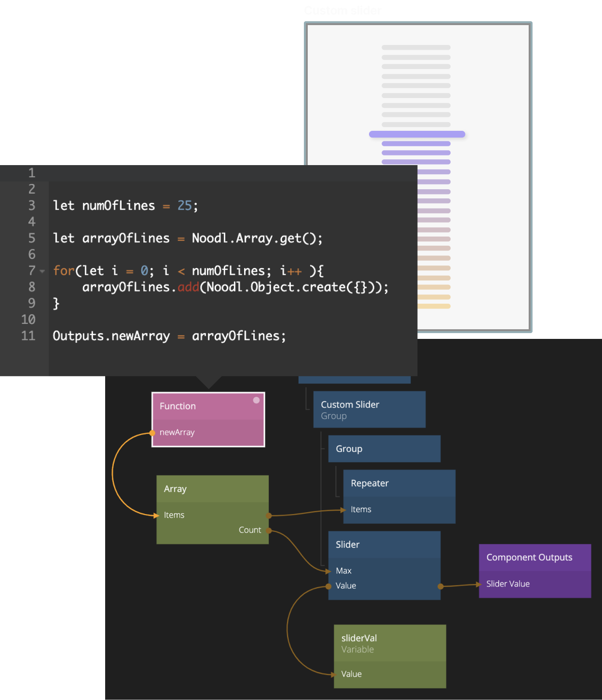Select the Array node title
602x700 pixels.
(x=176, y=489)
